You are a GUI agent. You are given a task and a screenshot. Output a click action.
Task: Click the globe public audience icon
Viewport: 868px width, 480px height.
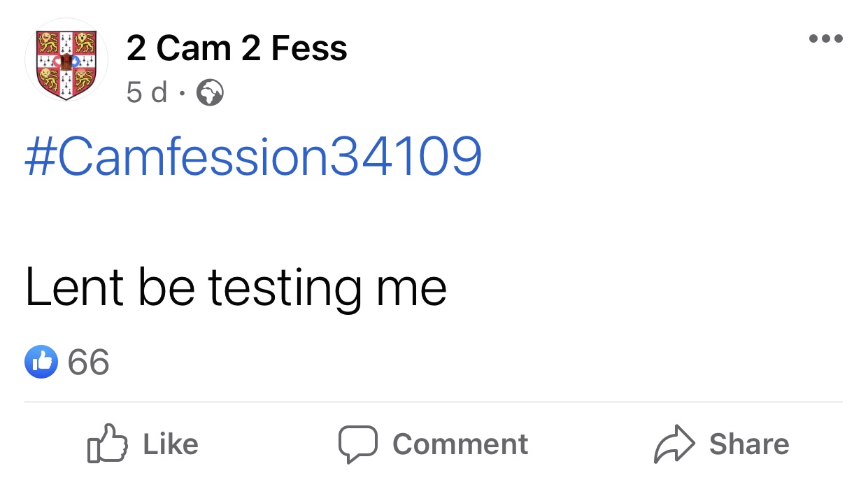pyautogui.click(x=210, y=92)
